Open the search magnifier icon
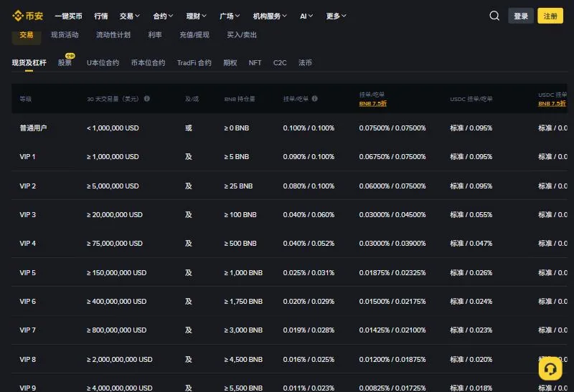Image resolution: width=574 pixels, height=392 pixels. [494, 16]
